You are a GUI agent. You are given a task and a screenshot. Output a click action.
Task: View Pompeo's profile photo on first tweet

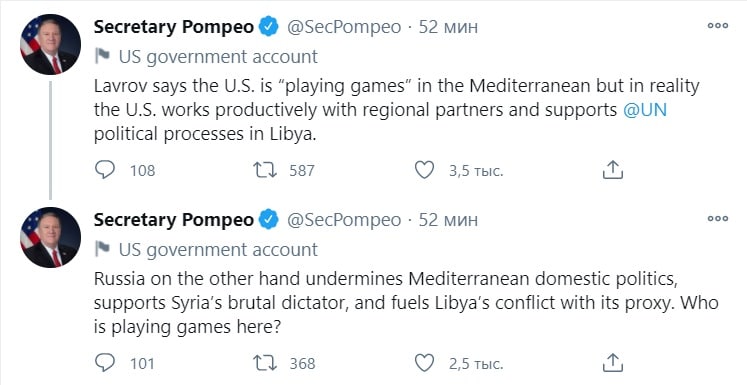click(x=50, y=44)
